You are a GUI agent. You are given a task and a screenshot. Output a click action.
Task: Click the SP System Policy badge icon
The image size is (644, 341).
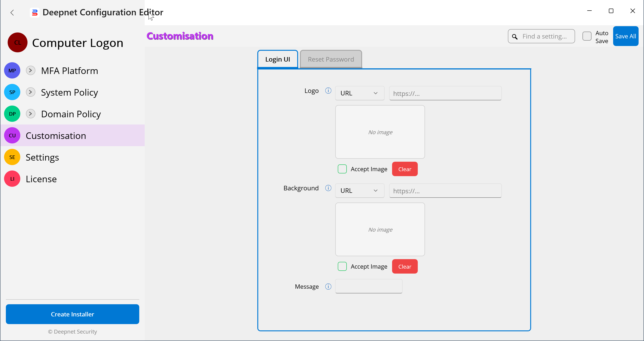(12, 92)
